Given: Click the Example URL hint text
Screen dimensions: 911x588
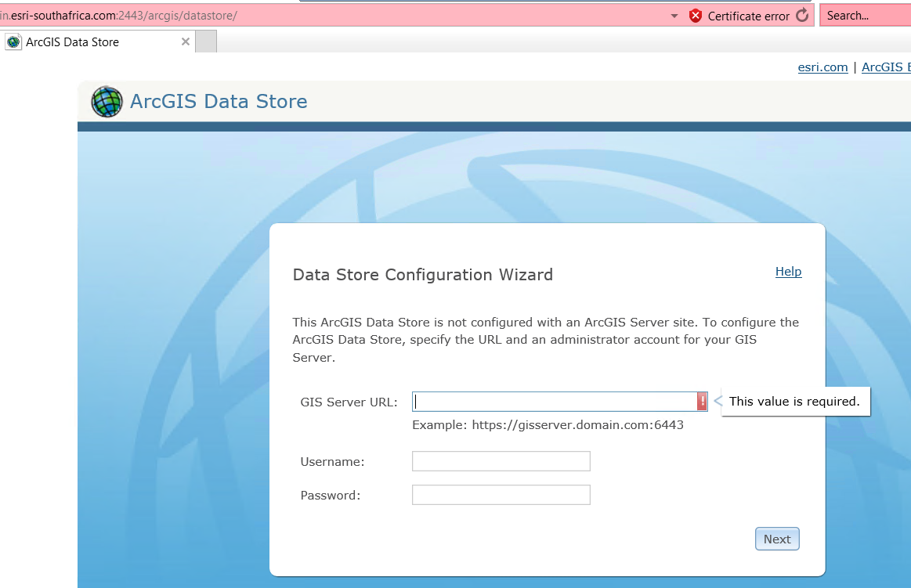Looking at the screenshot, I should (548, 425).
